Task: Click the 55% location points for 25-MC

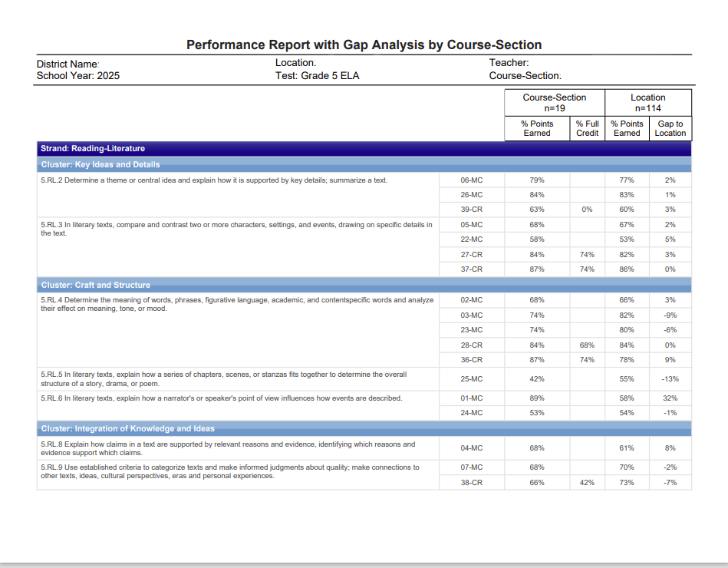Action: point(626,379)
